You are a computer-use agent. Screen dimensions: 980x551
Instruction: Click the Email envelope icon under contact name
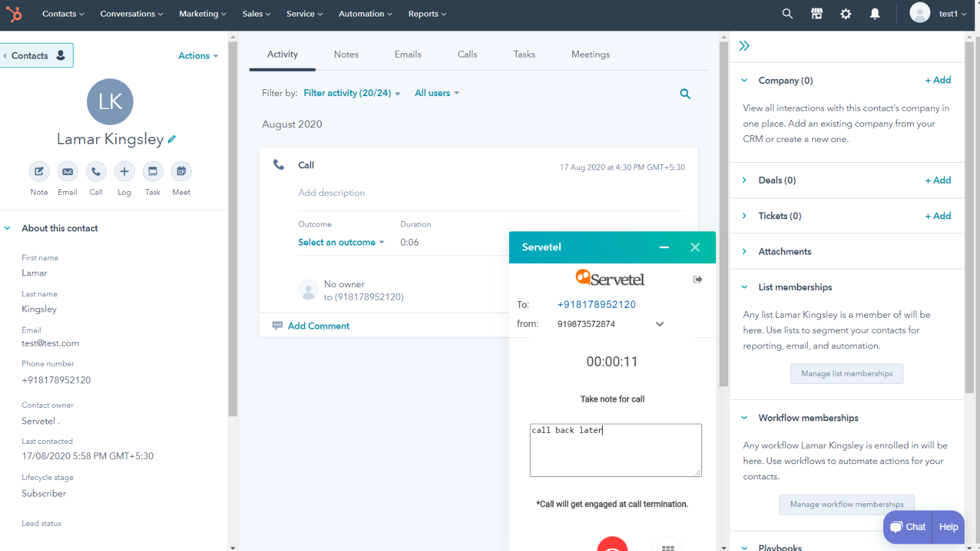pyautogui.click(x=67, y=171)
